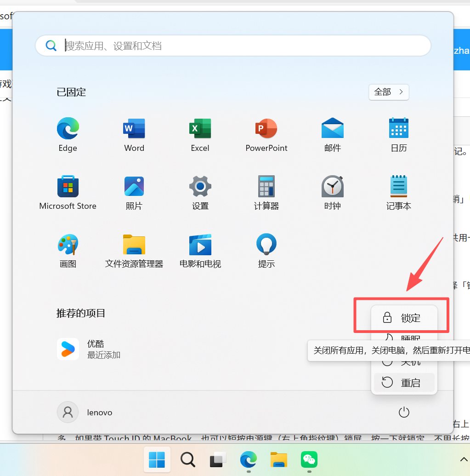Open taskbar Search
Screen dimensions: 470x476
(x=188, y=459)
